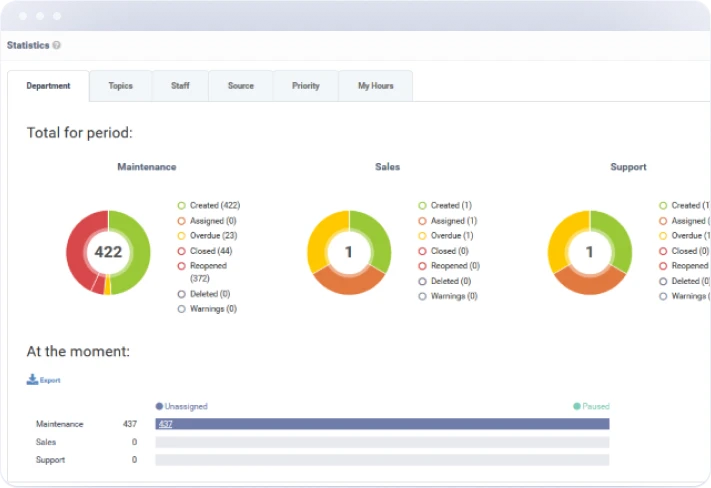Click the 437 link in Maintenance bar

click(166, 424)
